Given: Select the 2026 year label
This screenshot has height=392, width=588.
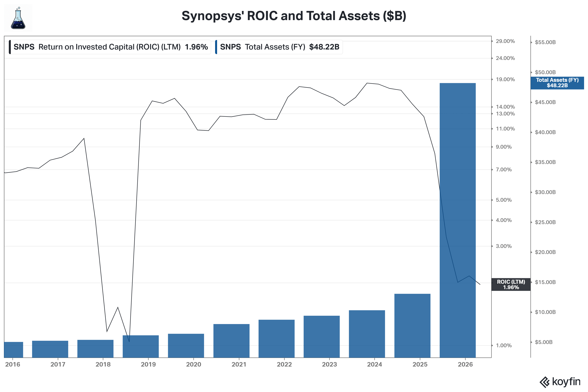Looking at the screenshot, I should point(465,364).
